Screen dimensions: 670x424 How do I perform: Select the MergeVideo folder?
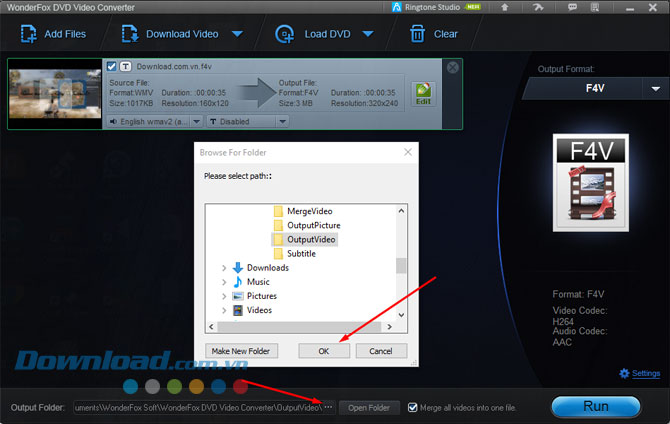coord(309,211)
